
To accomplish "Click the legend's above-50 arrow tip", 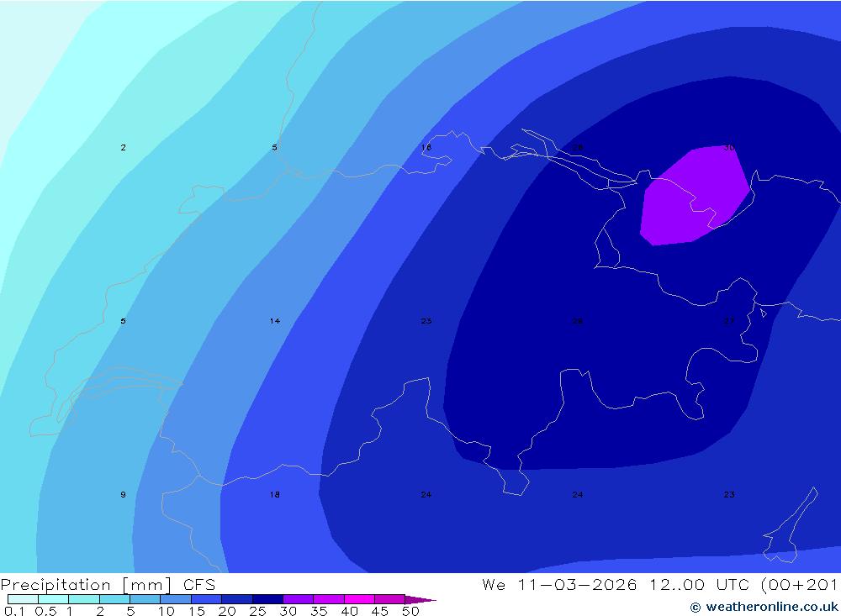I will tap(420, 600).
